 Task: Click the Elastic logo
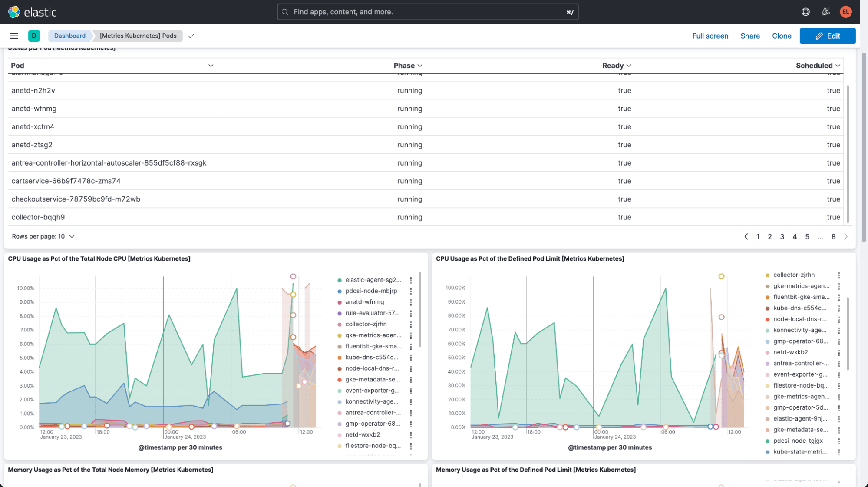tap(33, 12)
